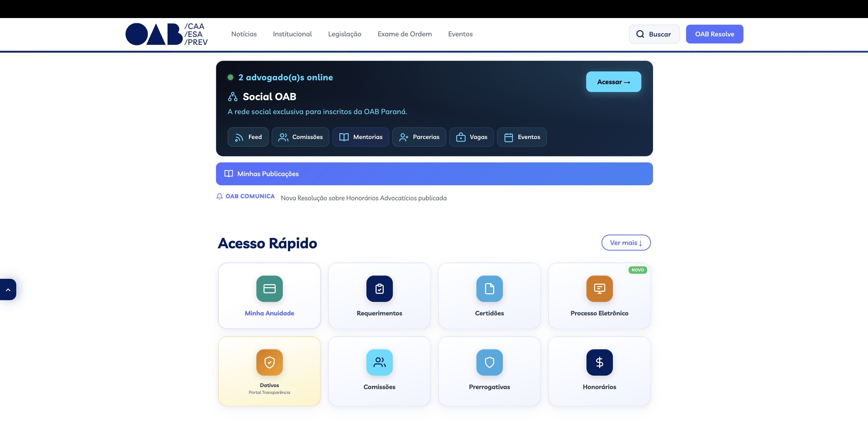Click the Processo Eletrônico monitor icon
This screenshot has width=868, height=429.
(599, 288)
